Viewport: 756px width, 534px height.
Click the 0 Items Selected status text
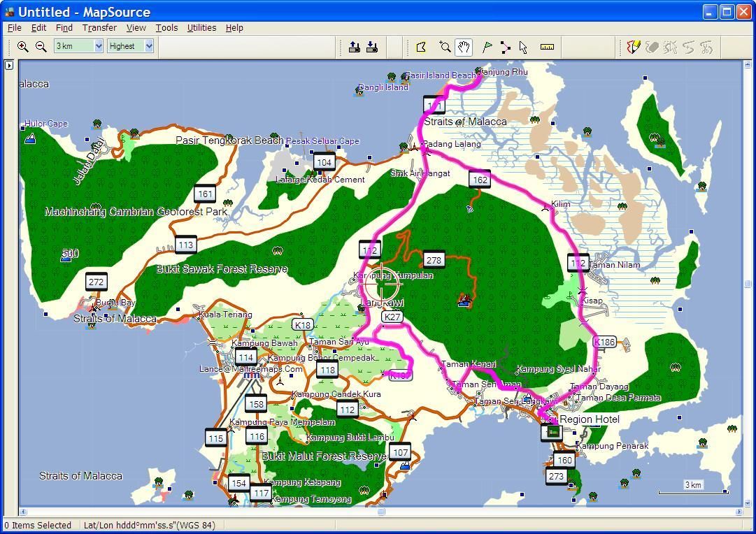[38, 526]
